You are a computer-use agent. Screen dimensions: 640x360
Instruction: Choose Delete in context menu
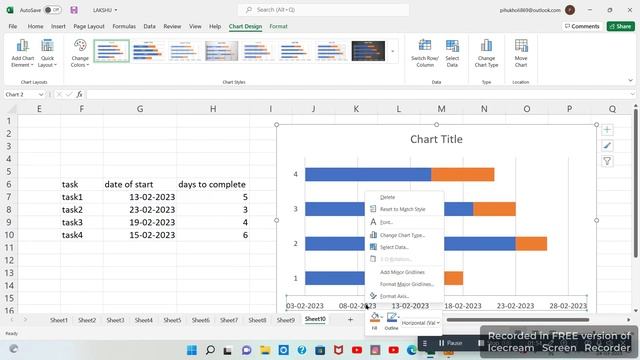(404, 197)
